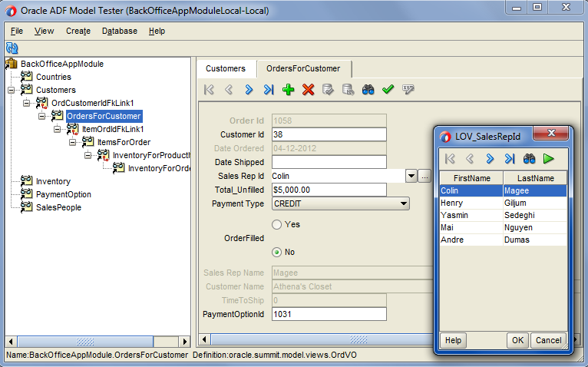This screenshot has width=588, height=367.
Task: Collapse the OrdersForCustomer tree node
Action: [42, 116]
